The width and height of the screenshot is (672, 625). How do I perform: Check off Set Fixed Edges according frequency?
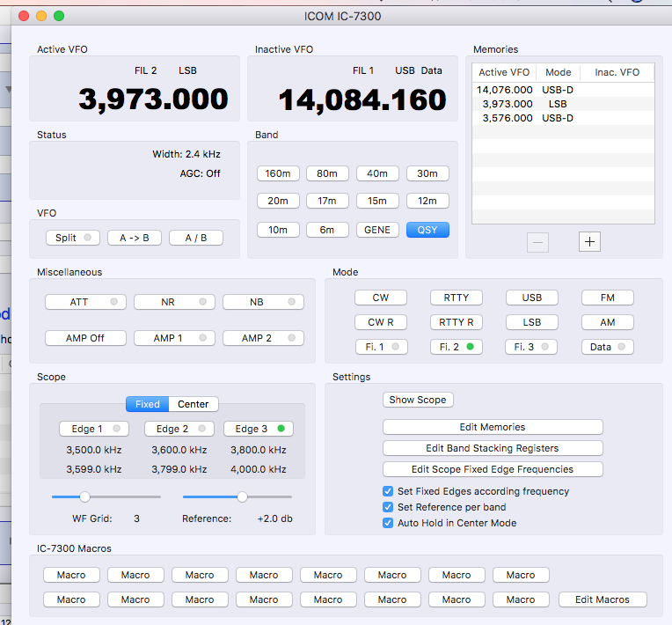(x=389, y=491)
